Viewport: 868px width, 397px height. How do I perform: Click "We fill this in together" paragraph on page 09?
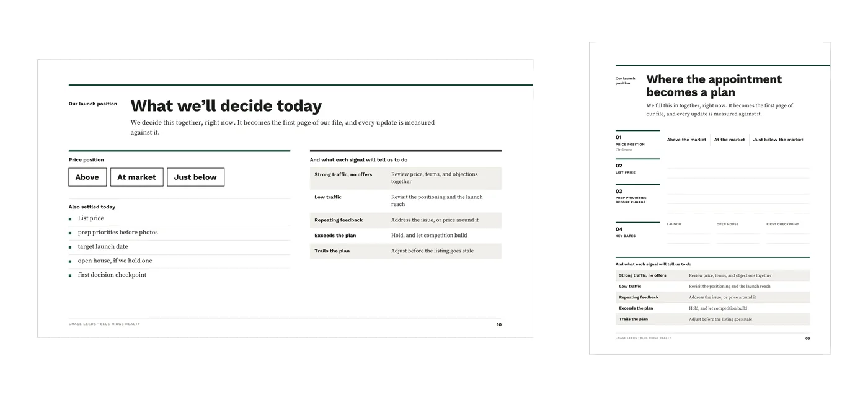coord(720,110)
